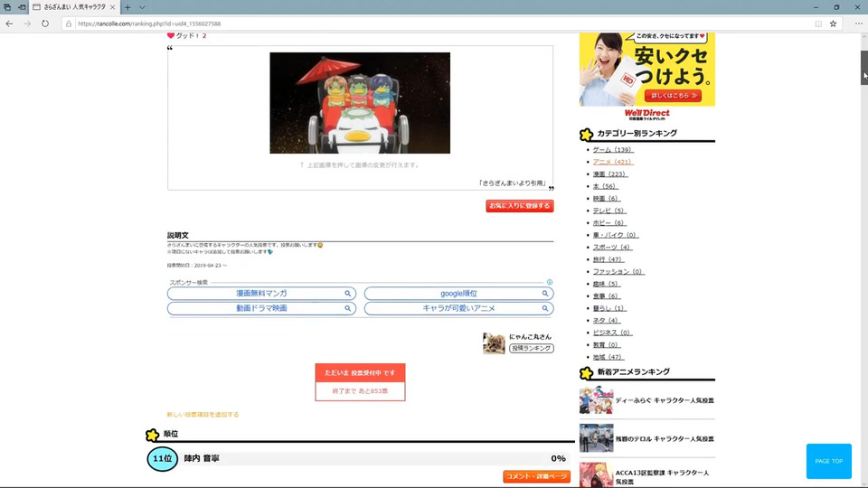Click magnifier icon on google順位
This screenshot has width=868, height=488.
(545, 293)
